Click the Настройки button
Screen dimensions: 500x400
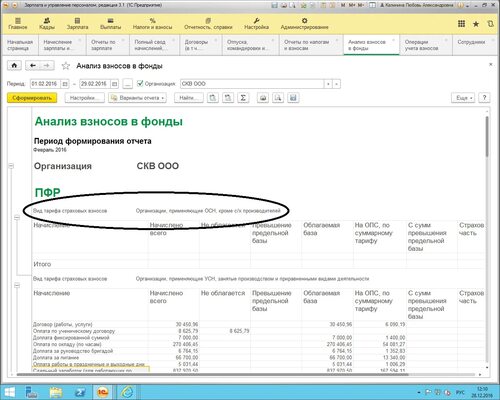85,98
